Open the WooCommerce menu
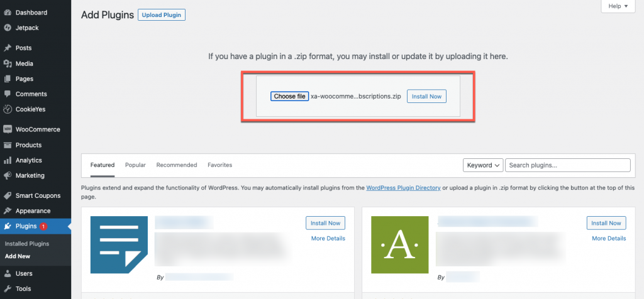 (38, 129)
